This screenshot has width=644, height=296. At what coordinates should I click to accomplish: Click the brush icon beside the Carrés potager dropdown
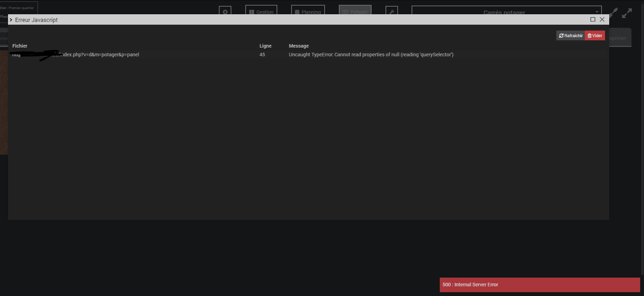point(613,13)
